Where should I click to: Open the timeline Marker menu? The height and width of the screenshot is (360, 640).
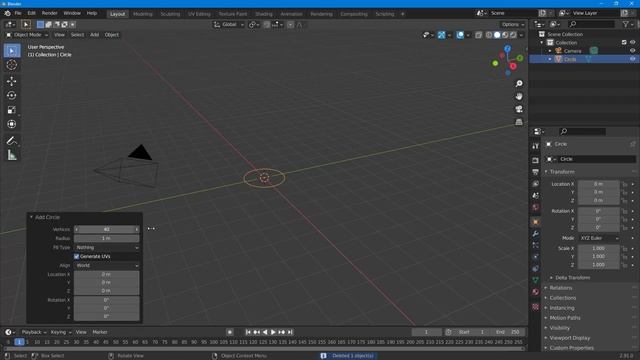(100, 332)
